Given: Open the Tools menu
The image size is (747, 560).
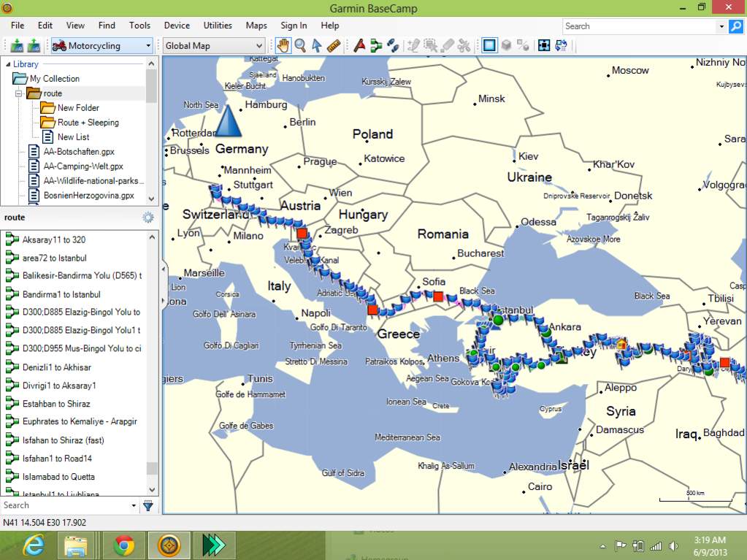Looking at the screenshot, I should [139, 26].
